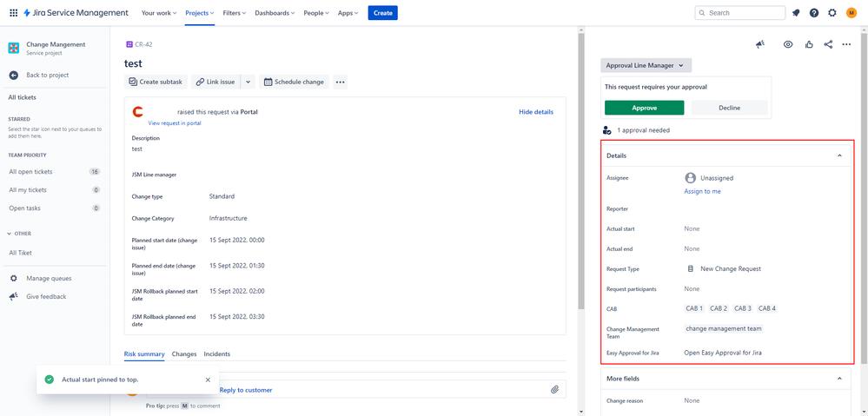Viewport: 868px width, 416px height.
Task: Click the requester avatar in request panel
Action: 138,112
